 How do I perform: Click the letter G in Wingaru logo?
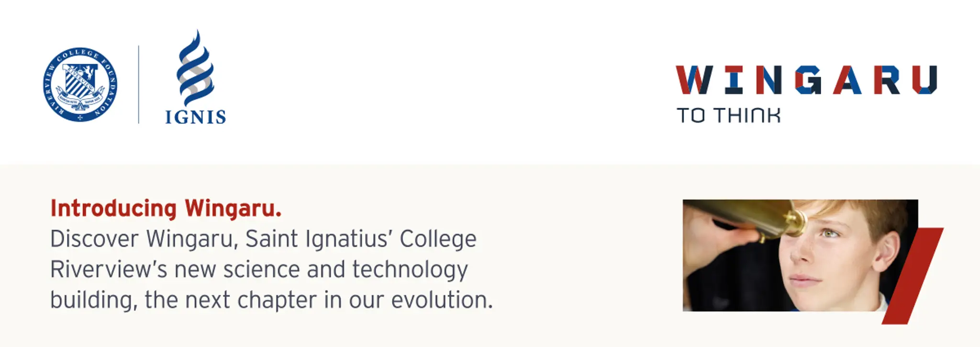tap(808, 80)
